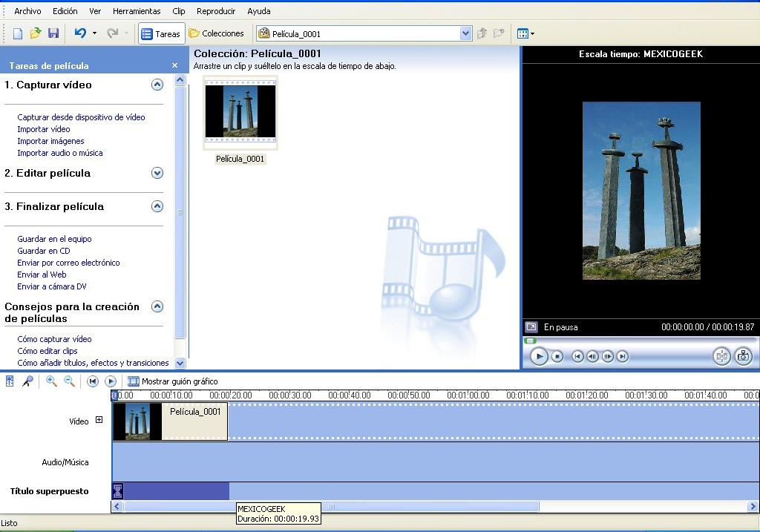The height and width of the screenshot is (532, 760).
Task: Click Capturar desde dispositivo de vídeo
Action: 81,117
